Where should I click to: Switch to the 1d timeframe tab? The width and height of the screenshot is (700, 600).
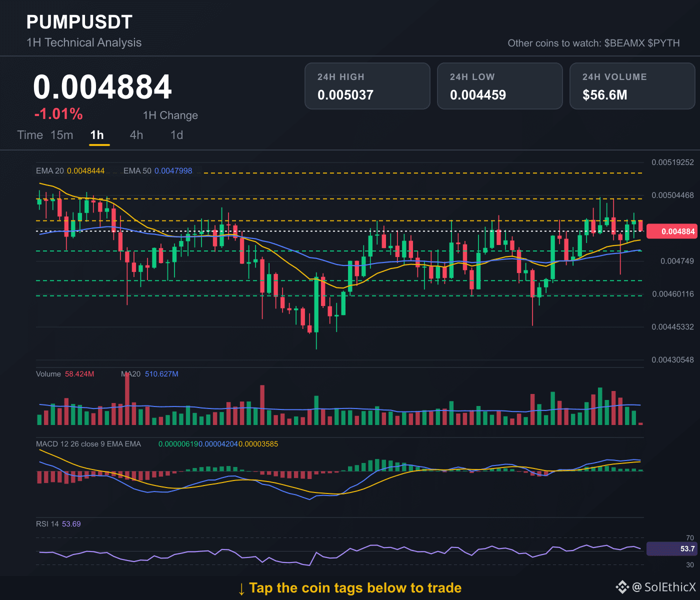pyautogui.click(x=177, y=135)
